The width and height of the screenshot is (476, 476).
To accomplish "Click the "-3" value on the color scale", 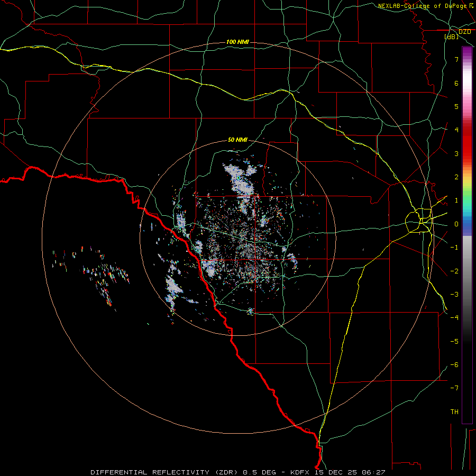I will pyautogui.click(x=454, y=295).
